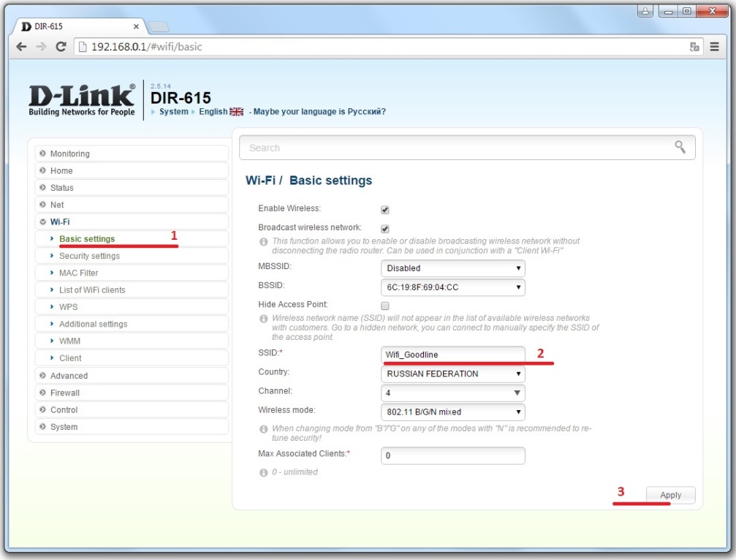This screenshot has width=736, height=560.
Task: Open the Home menu item
Action: (132, 170)
